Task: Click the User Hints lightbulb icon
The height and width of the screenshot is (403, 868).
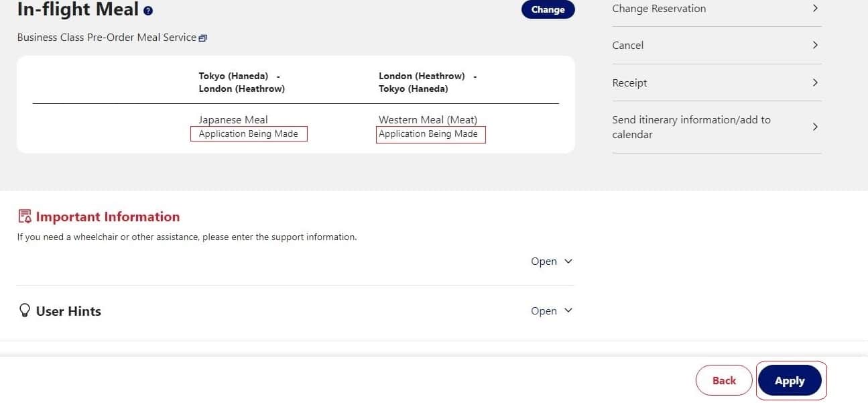Action: (x=25, y=310)
